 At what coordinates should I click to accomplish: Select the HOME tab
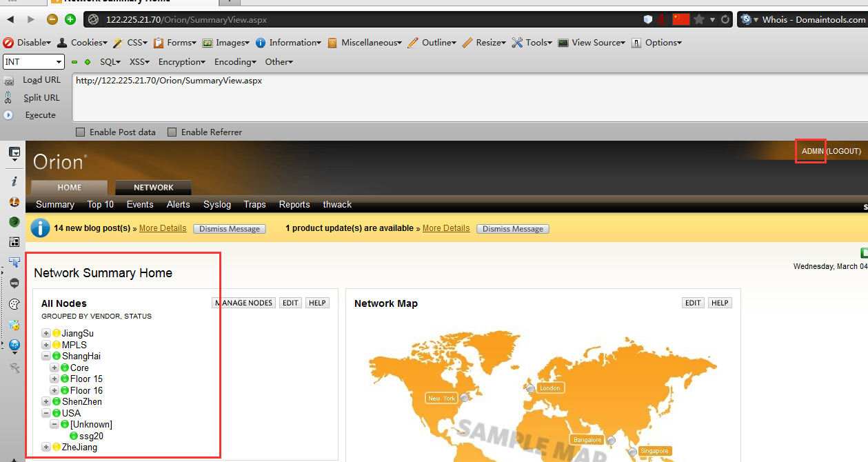(70, 188)
